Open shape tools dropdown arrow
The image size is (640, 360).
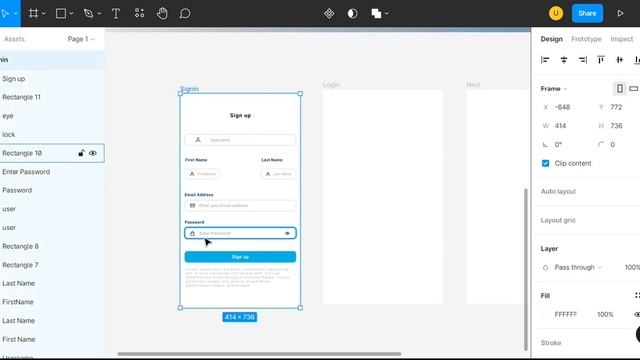tap(71, 13)
